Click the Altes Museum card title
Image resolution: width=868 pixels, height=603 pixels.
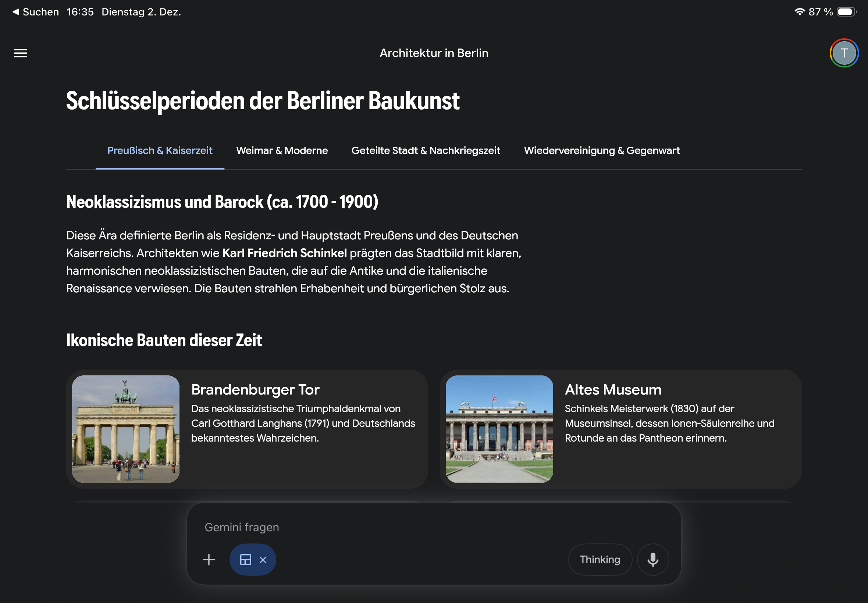point(613,389)
